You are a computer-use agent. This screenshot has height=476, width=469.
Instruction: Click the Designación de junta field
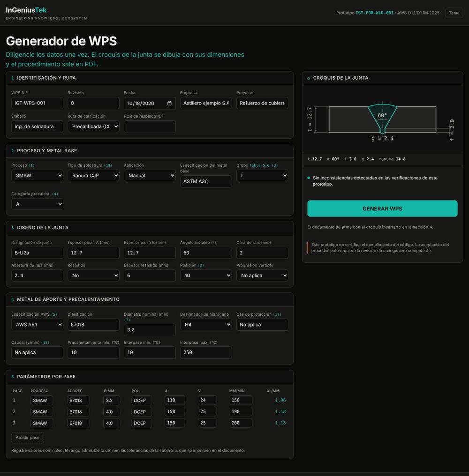(37, 253)
